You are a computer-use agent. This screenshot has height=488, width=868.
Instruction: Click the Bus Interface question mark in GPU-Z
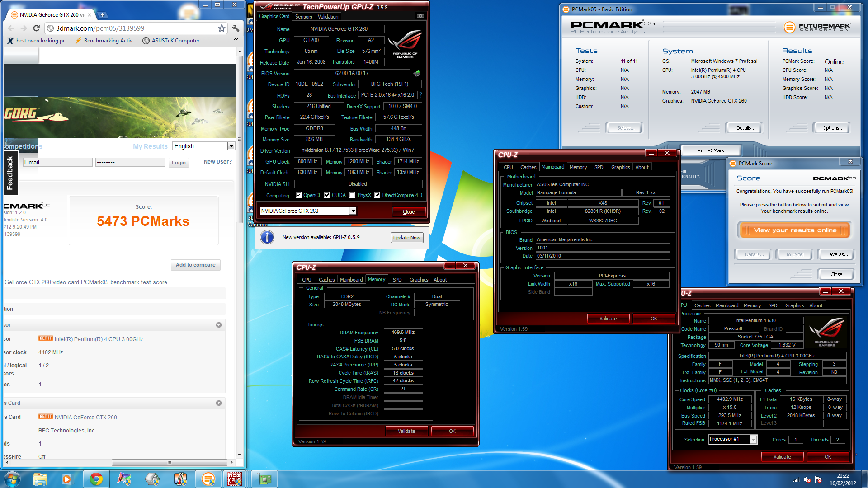point(420,95)
